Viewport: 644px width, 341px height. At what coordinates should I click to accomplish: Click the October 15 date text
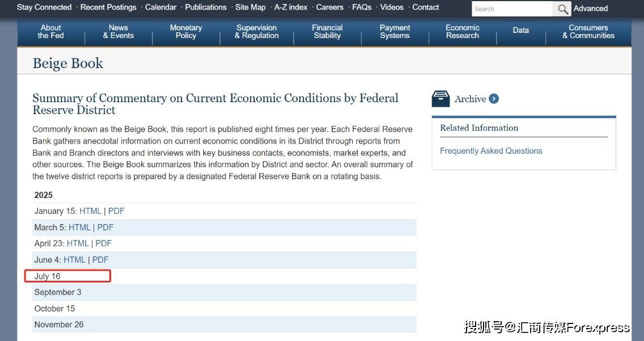54,309
